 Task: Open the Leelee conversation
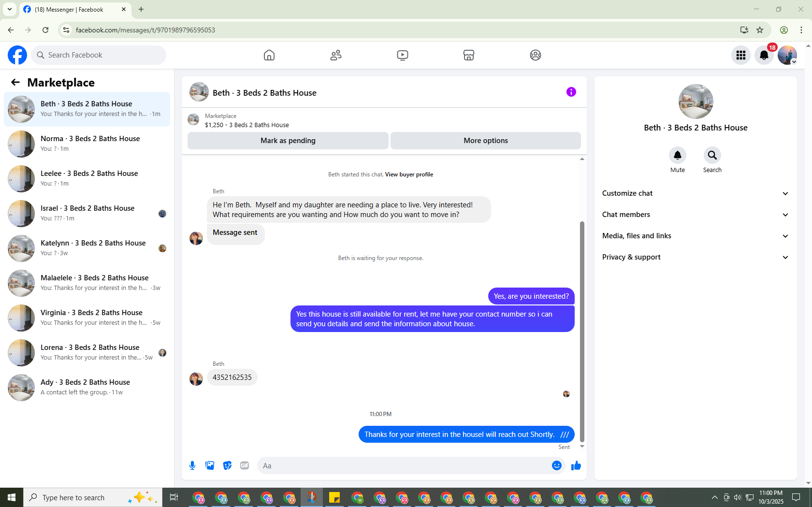coord(87,179)
